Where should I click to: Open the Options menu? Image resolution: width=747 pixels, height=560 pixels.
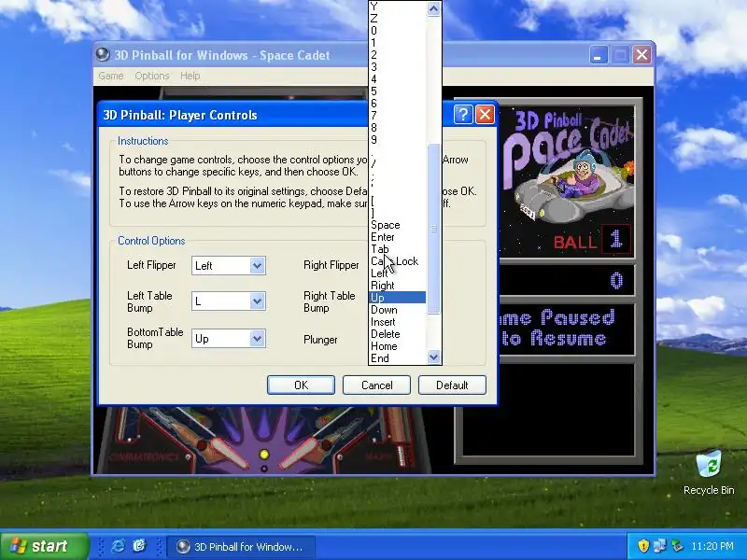152,76
